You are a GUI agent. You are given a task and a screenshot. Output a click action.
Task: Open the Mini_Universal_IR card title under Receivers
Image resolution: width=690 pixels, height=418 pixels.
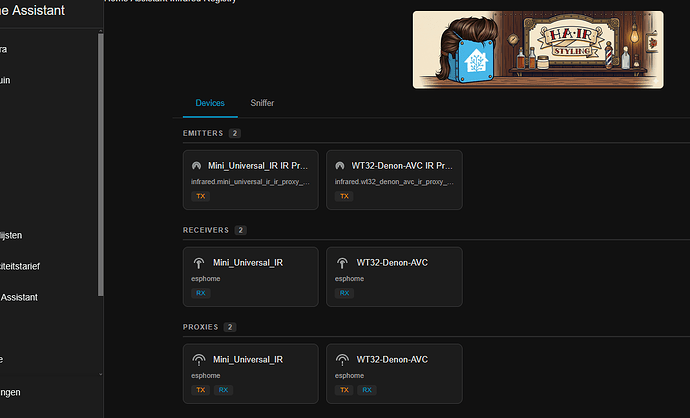pyautogui.click(x=248, y=263)
